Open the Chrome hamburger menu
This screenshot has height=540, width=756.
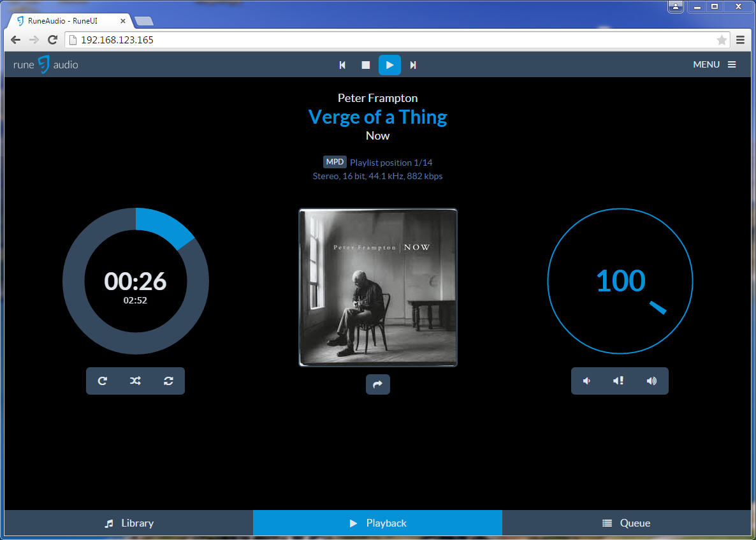coord(741,40)
